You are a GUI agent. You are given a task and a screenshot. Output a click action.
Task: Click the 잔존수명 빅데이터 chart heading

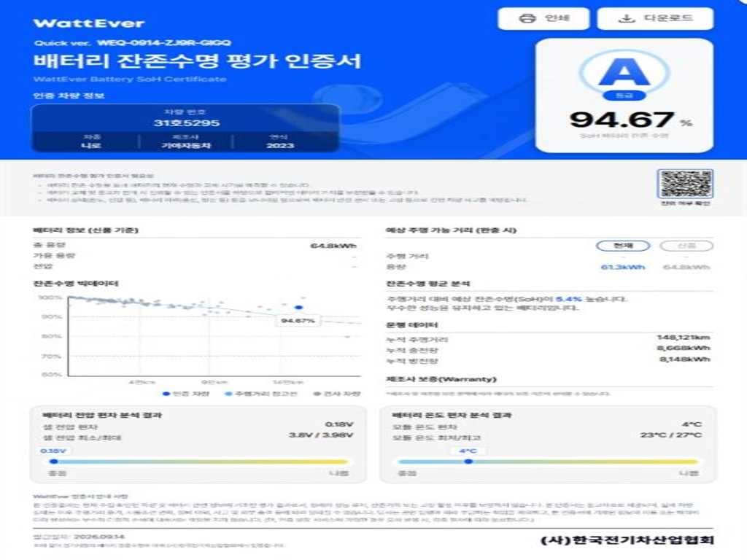[76, 284]
